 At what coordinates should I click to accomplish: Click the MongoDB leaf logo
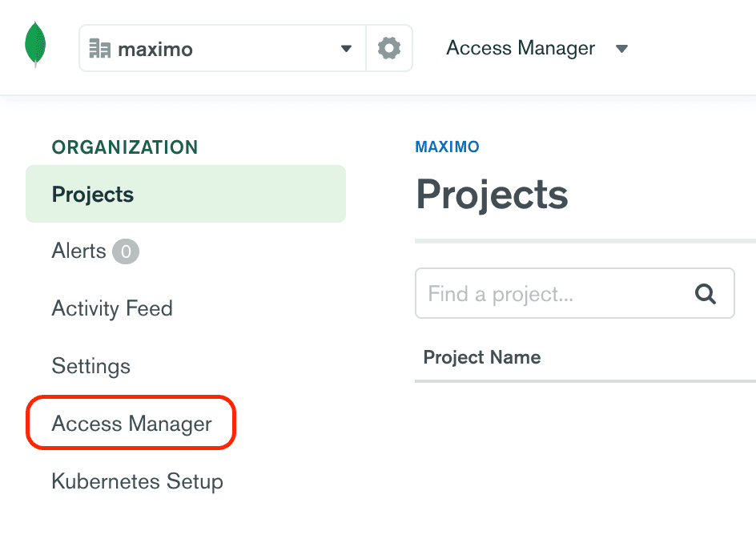tap(35, 45)
